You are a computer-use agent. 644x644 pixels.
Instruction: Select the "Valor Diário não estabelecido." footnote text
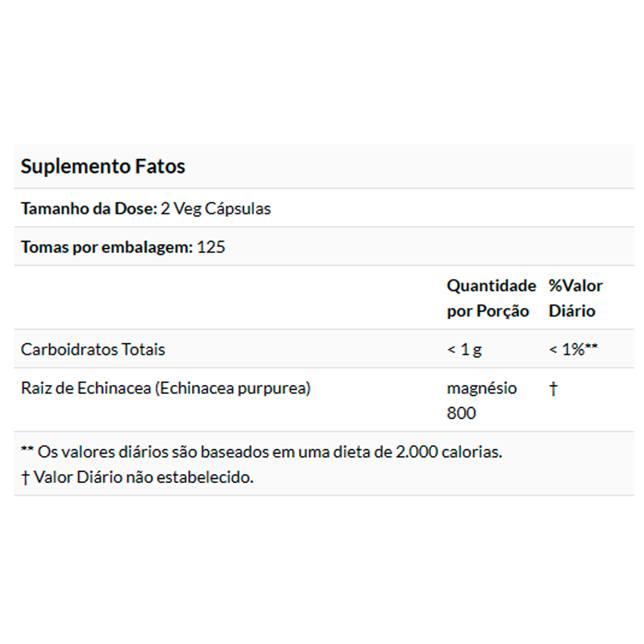[x=144, y=478]
